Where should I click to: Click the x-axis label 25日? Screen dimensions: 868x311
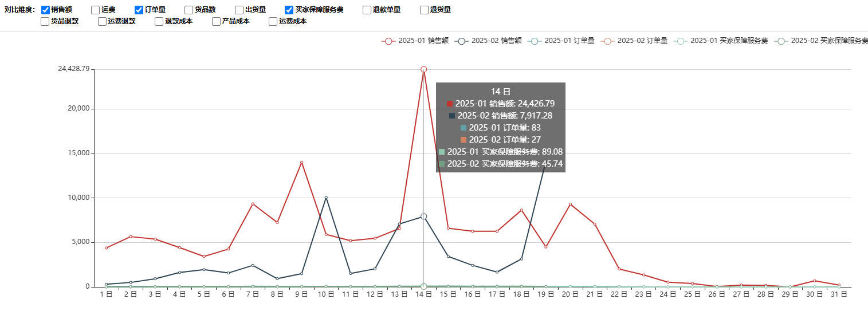click(x=692, y=294)
